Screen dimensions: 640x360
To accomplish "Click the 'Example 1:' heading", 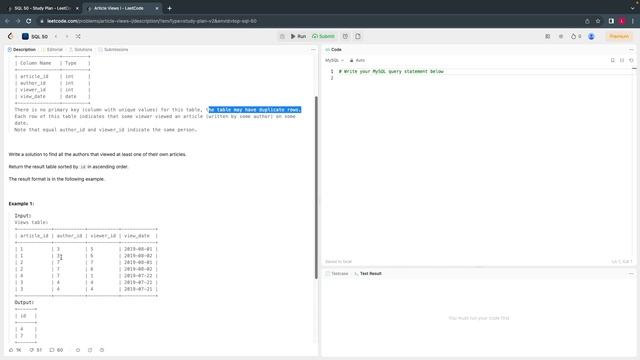I will pyautogui.click(x=21, y=204).
